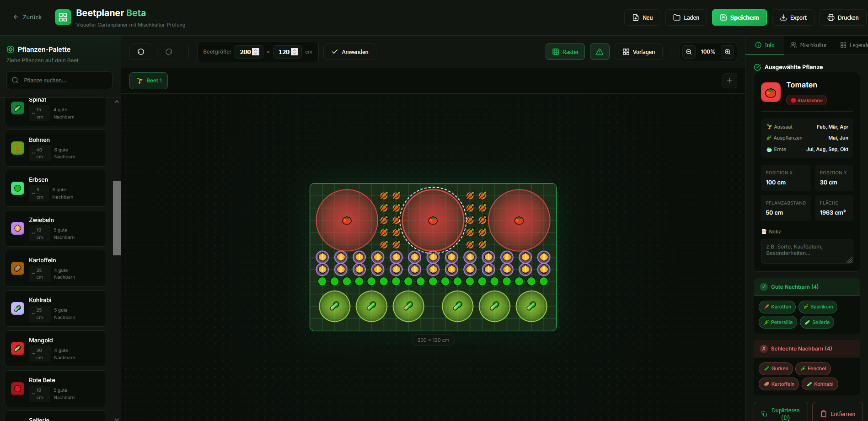
Task: Switch to the Mischkultur tab
Action: click(809, 45)
